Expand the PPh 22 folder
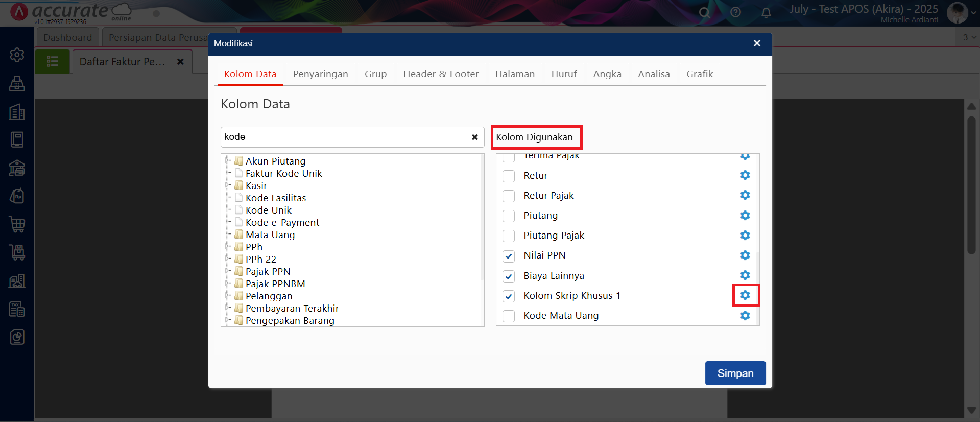This screenshot has width=980, height=422. click(x=228, y=259)
